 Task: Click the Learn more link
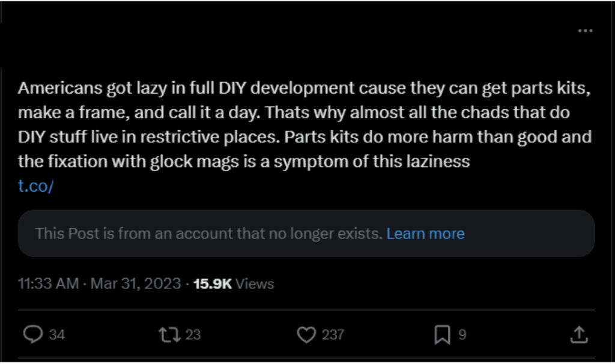click(425, 234)
